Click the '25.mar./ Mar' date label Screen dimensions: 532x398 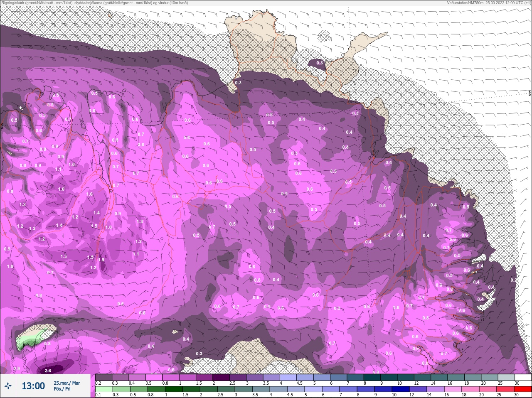pyautogui.click(x=66, y=383)
